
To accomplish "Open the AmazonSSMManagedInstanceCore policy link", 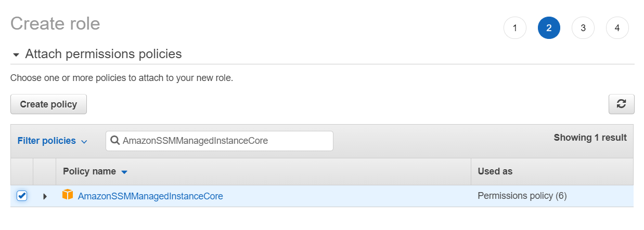I will [x=150, y=196].
